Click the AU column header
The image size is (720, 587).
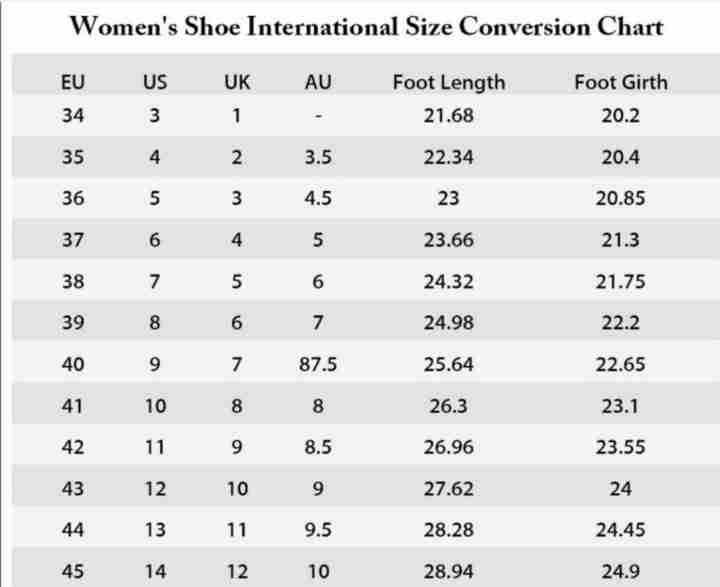(318, 82)
